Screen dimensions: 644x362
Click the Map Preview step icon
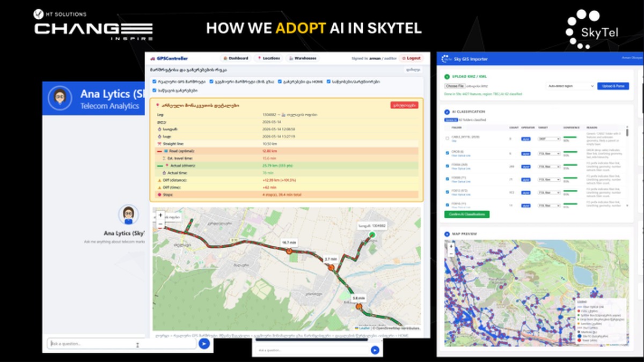[447, 234]
